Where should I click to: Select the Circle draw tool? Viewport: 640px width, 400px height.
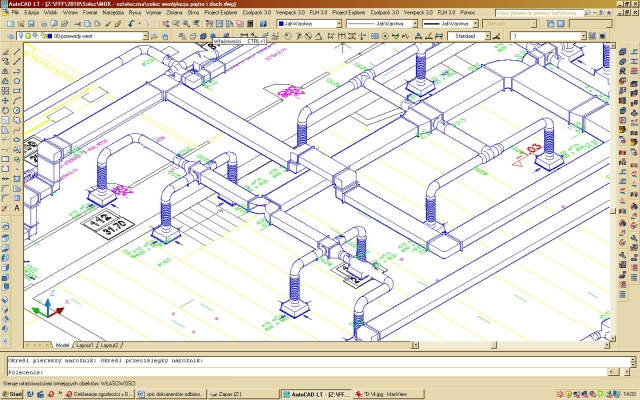pyautogui.click(x=17, y=110)
